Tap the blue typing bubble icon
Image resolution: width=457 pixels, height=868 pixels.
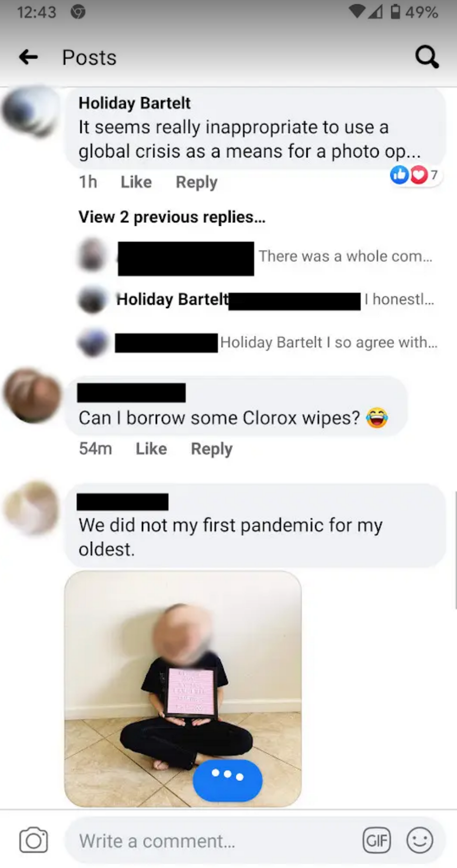coord(228,780)
